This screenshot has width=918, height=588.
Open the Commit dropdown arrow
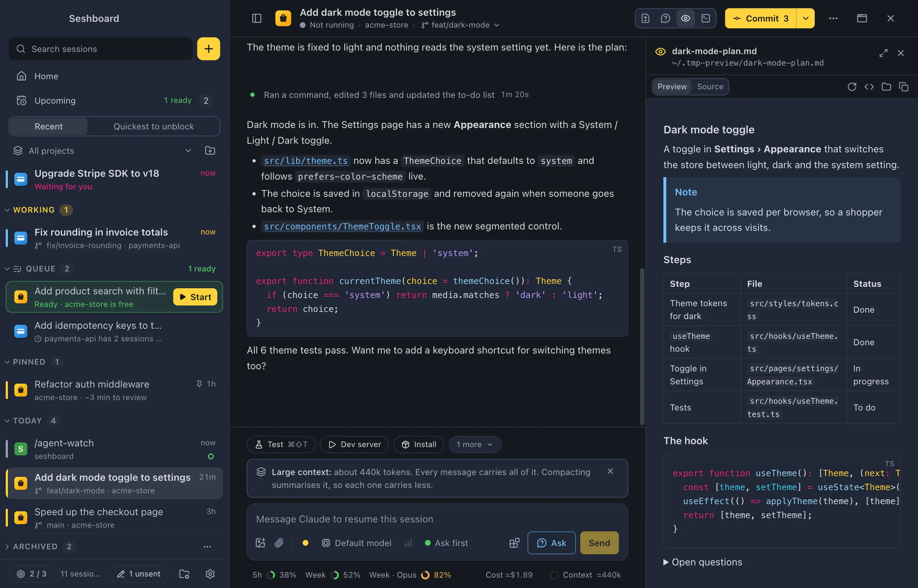pyautogui.click(x=805, y=18)
